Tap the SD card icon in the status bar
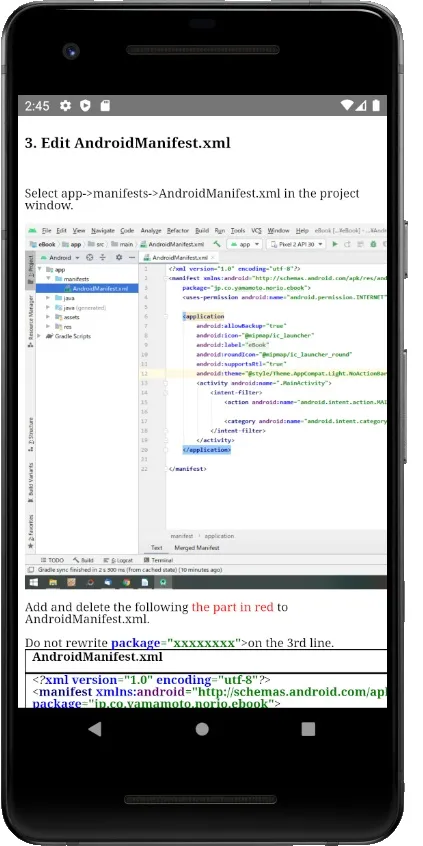423x846 pixels. (105, 106)
